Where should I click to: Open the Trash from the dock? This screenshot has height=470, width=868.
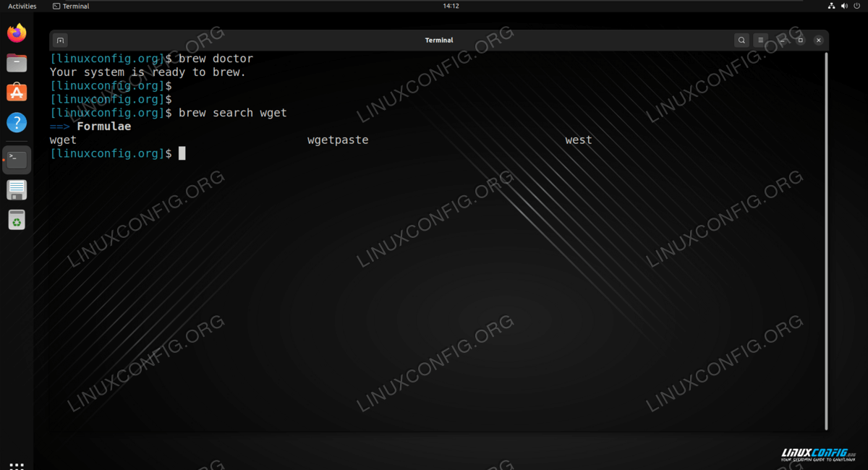pyautogui.click(x=17, y=220)
